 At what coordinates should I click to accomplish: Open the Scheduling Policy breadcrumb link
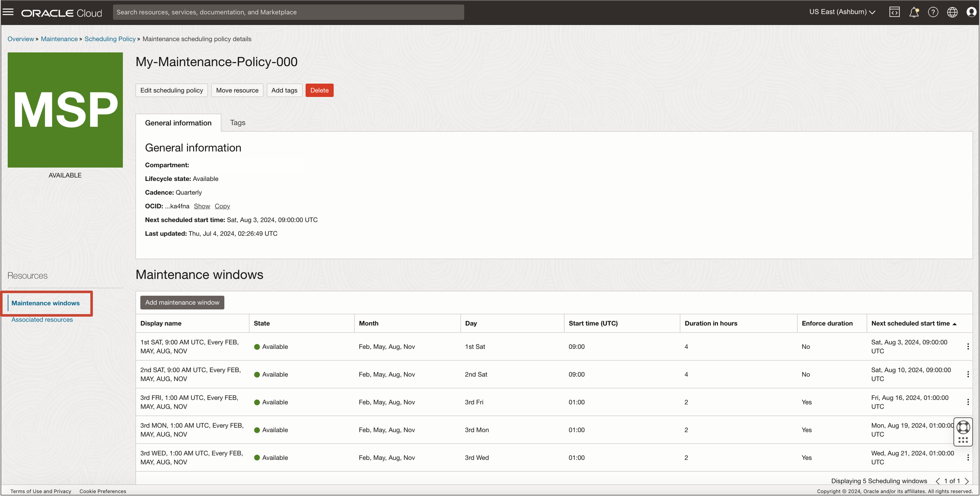coord(110,39)
